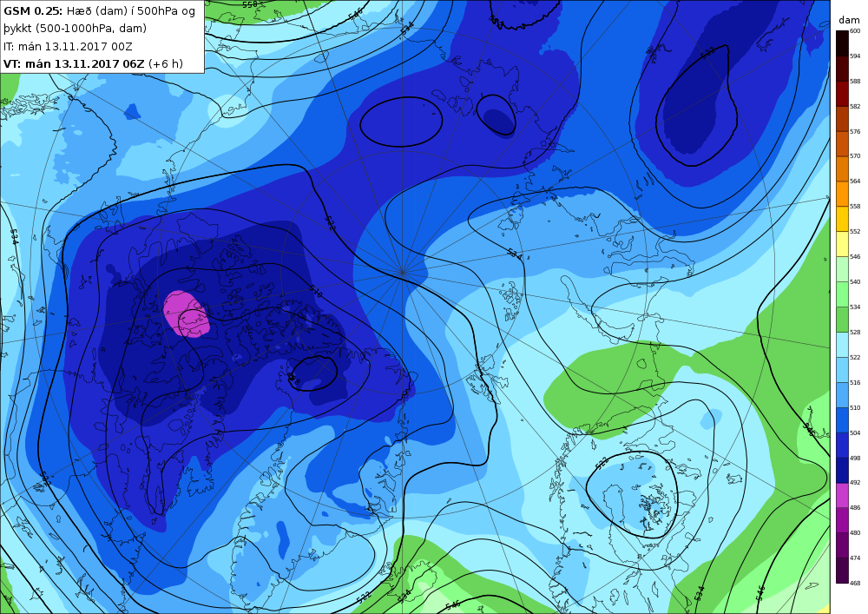Screen dimensions: 868x614
Task: Click the magenta cold-core patch on the map
Action: [x=186, y=314]
